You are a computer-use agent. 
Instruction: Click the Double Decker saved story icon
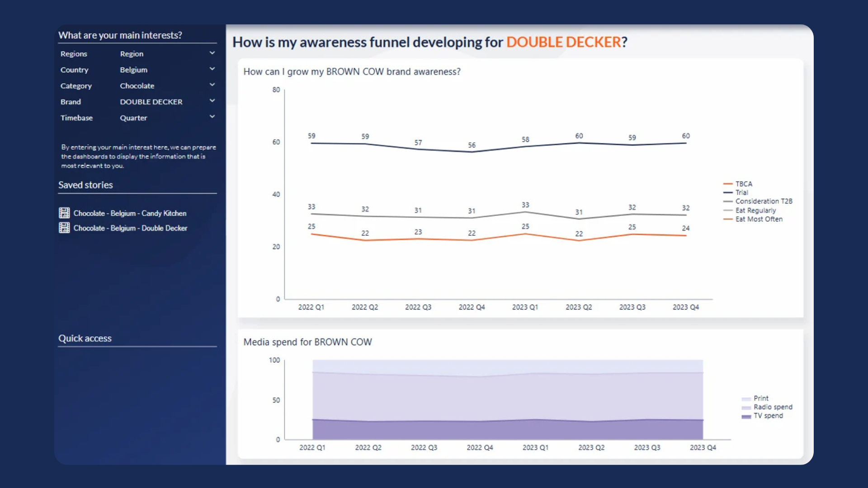click(64, 228)
